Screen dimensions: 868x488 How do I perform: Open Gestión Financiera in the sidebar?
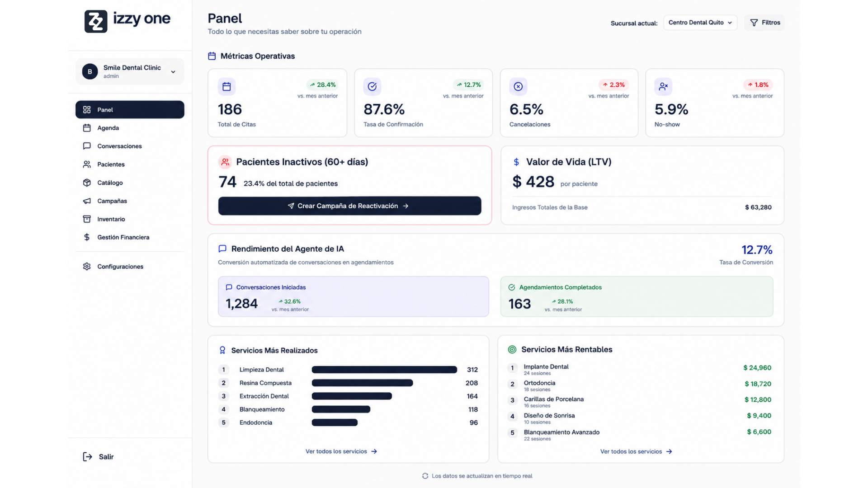[x=130, y=237]
